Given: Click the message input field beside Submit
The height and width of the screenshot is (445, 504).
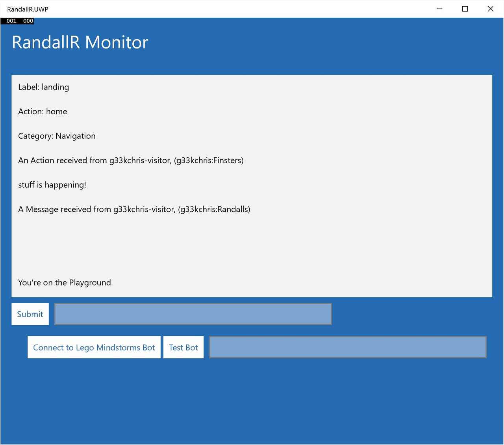Looking at the screenshot, I should pyautogui.click(x=193, y=314).
